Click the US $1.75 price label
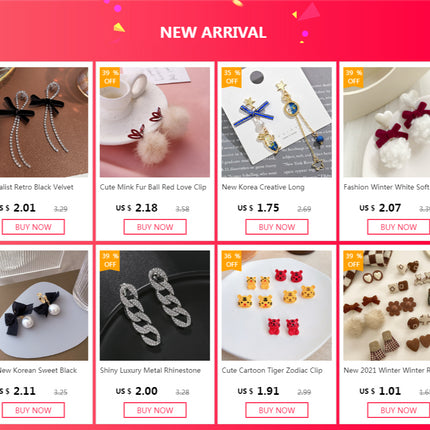 258,208
